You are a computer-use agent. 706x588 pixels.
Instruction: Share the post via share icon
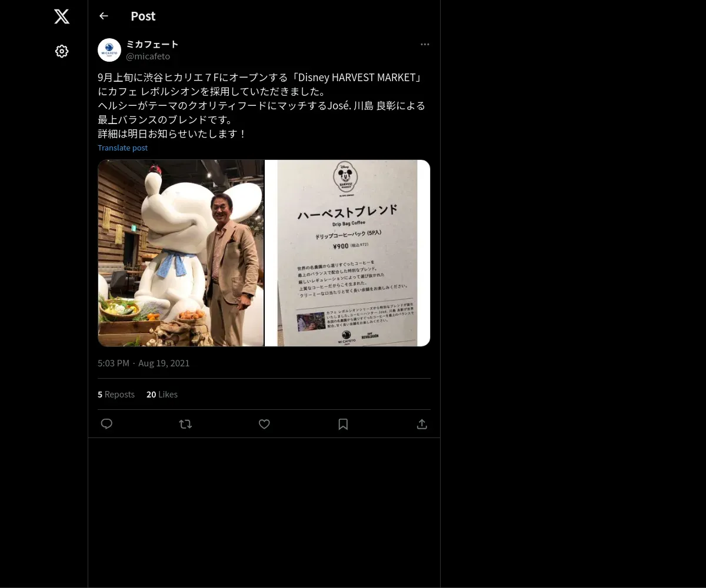pyautogui.click(x=422, y=424)
